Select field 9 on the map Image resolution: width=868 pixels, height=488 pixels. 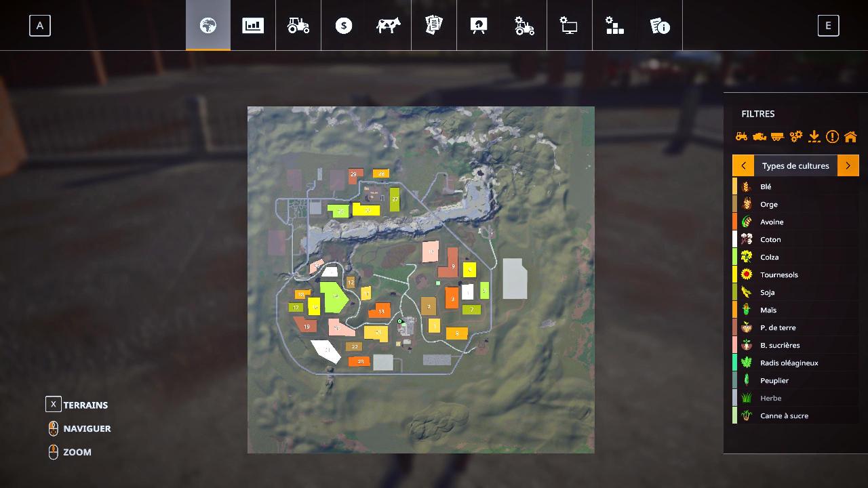pyautogui.click(x=452, y=265)
